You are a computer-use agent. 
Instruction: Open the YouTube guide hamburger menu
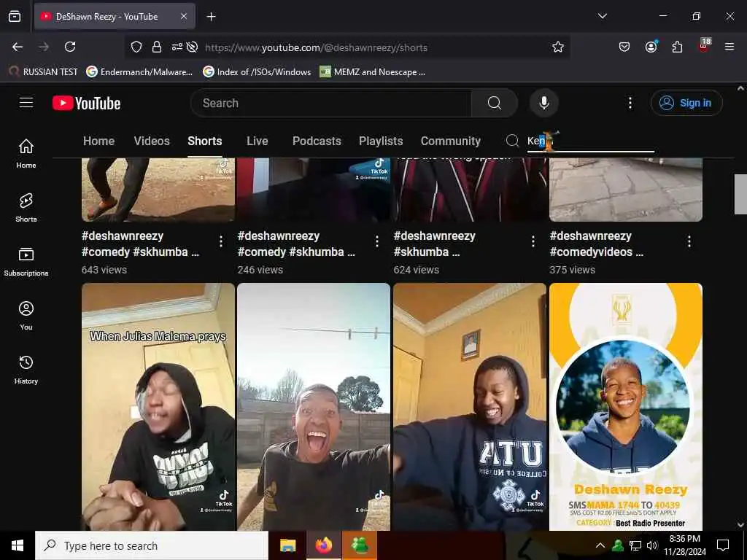tap(26, 103)
